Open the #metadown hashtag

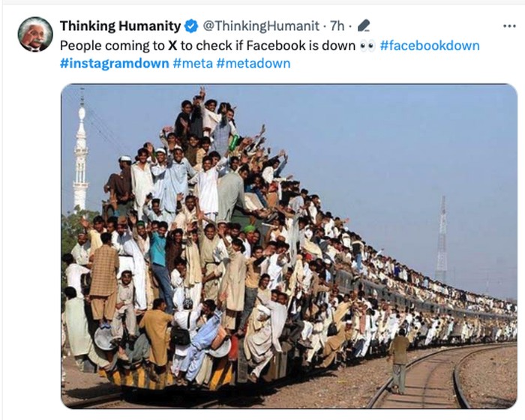[x=253, y=63]
